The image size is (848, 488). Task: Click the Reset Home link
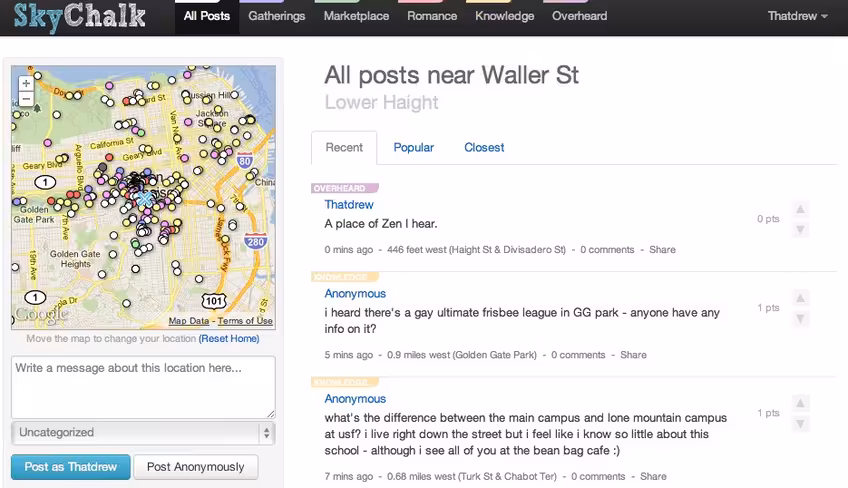(x=229, y=339)
